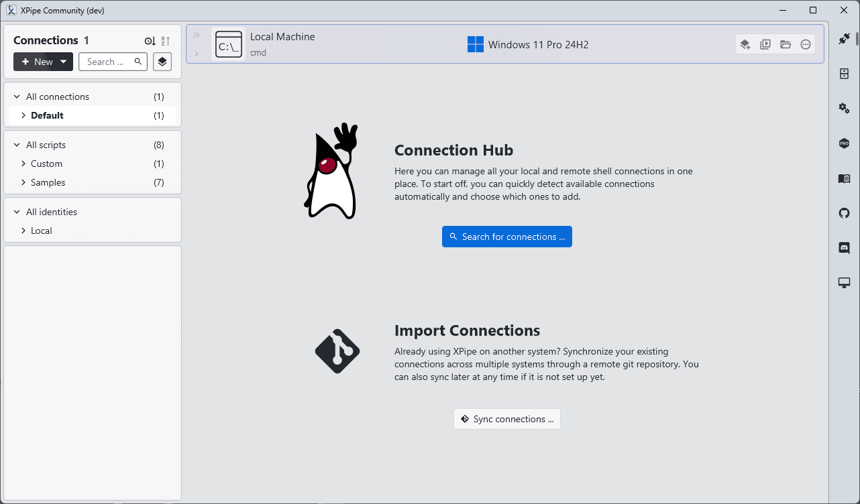The image size is (860, 504).
Task: Toggle alphabetical A-Z sort order
Action: click(166, 42)
